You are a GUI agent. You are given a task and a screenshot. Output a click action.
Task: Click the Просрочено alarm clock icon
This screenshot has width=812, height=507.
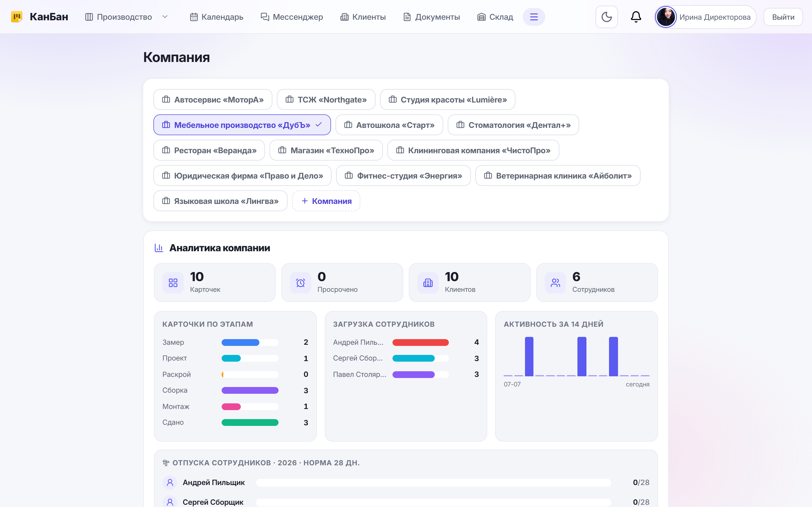point(300,283)
